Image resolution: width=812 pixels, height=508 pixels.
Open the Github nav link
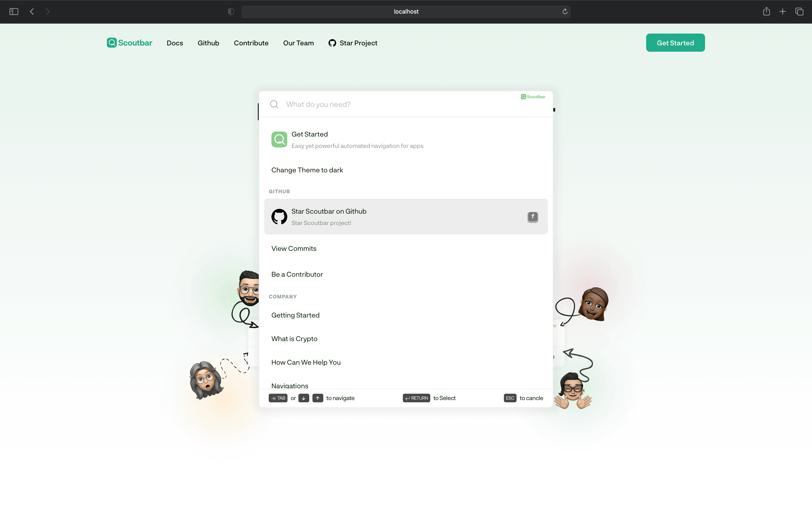pyautogui.click(x=208, y=43)
